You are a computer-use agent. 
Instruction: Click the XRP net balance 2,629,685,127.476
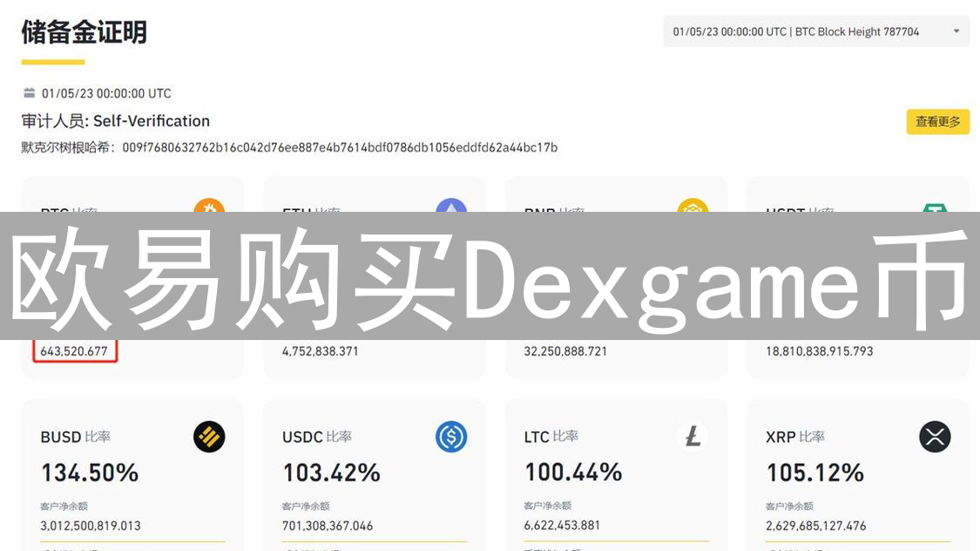[815, 526]
